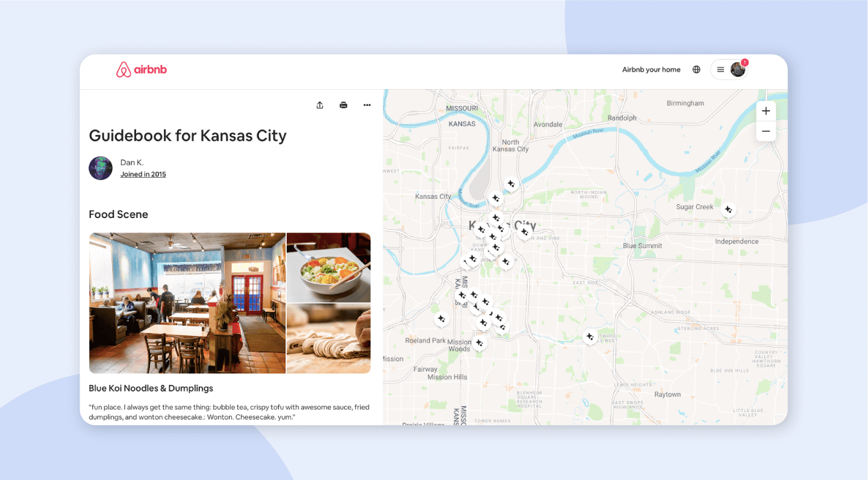Open the dumpling dough photo
The width and height of the screenshot is (868, 480).
pyautogui.click(x=328, y=338)
